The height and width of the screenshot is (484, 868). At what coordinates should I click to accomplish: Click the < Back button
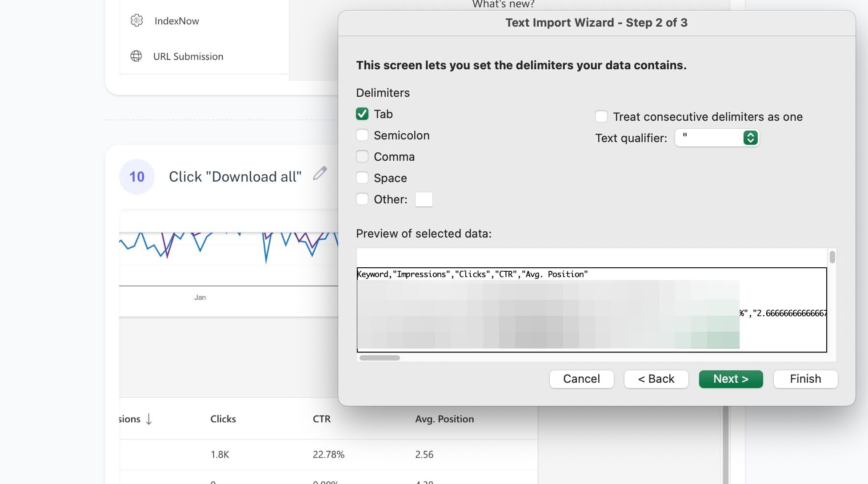(x=656, y=379)
